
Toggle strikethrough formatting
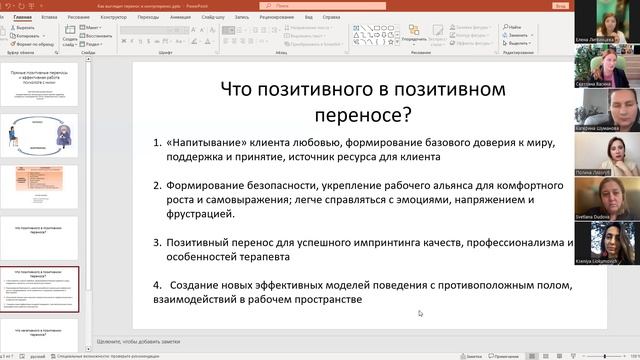pos(157,41)
